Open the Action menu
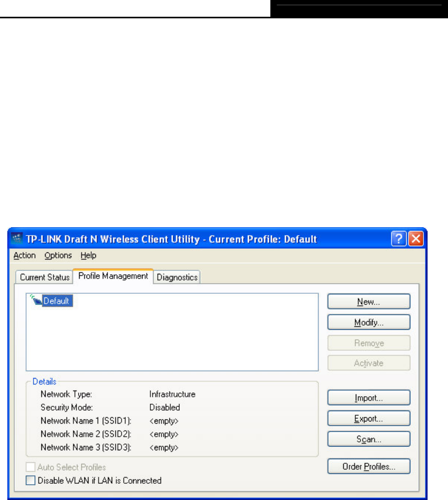448x500 pixels. tap(25, 255)
